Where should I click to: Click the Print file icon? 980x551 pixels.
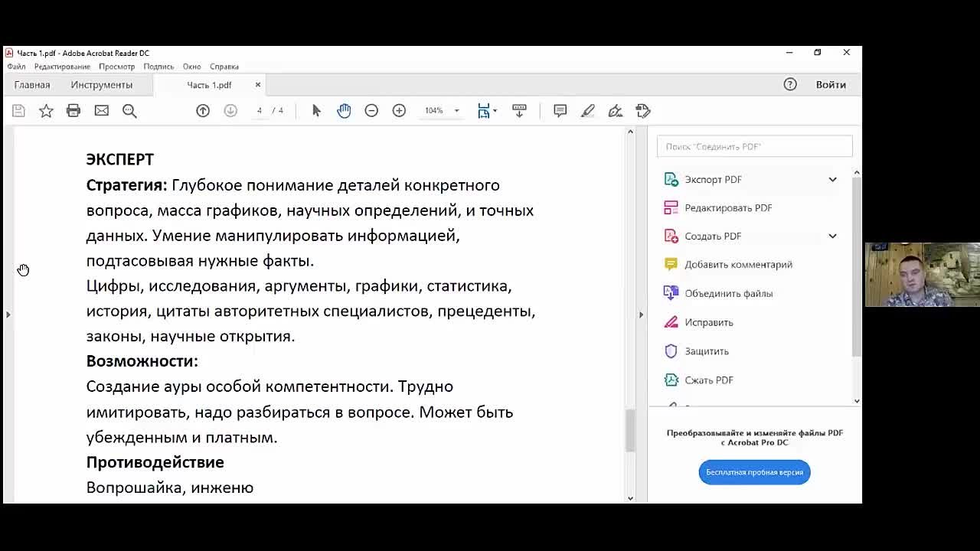pos(73,111)
